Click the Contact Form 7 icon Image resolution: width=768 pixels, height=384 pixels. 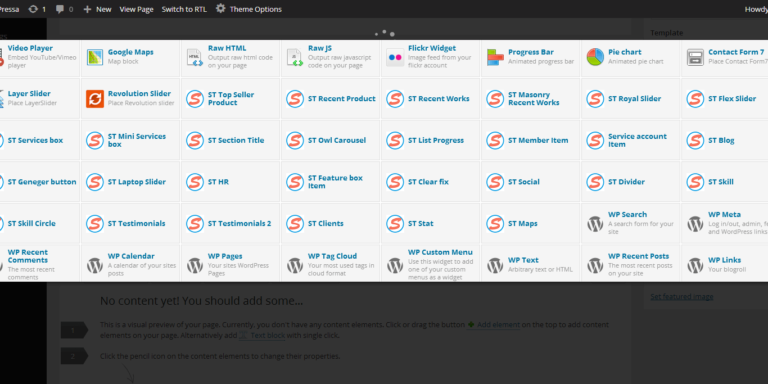(x=695, y=57)
